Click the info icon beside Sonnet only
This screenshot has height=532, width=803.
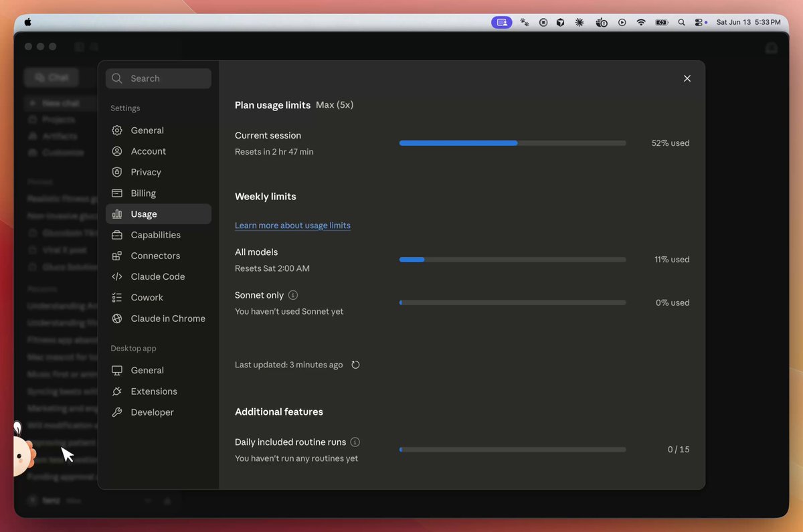293,295
